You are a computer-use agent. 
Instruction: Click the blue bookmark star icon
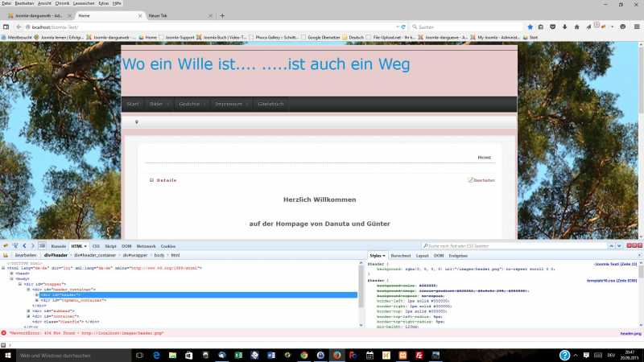[x=530, y=27]
